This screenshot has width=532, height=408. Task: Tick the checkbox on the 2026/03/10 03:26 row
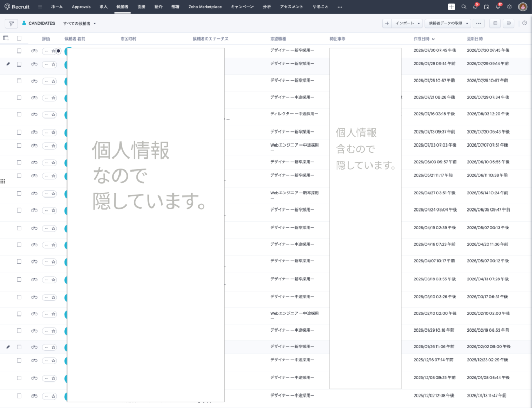point(19,297)
